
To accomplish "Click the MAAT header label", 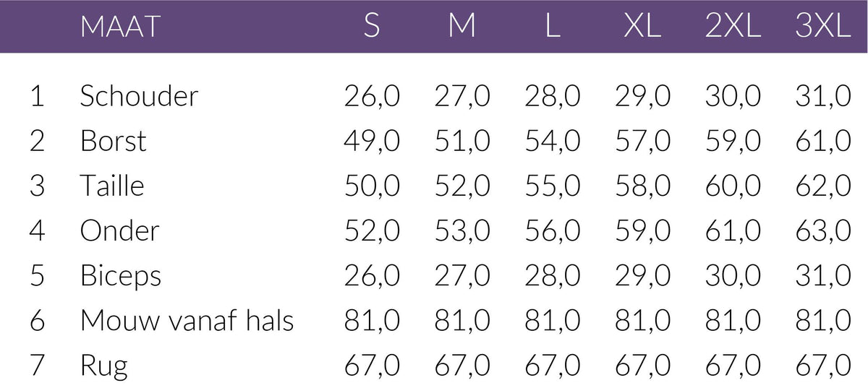I will pyautogui.click(x=119, y=27).
